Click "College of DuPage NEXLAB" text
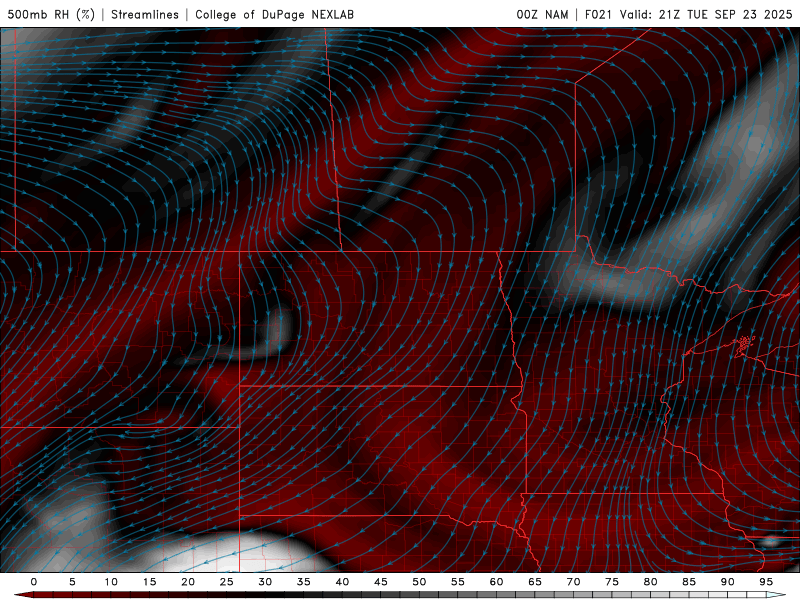 tap(274, 14)
